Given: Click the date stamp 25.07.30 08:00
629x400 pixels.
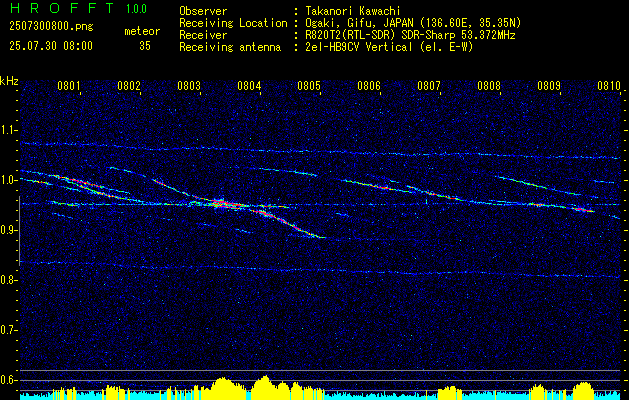Looking at the screenshot, I should pos(51,46).
